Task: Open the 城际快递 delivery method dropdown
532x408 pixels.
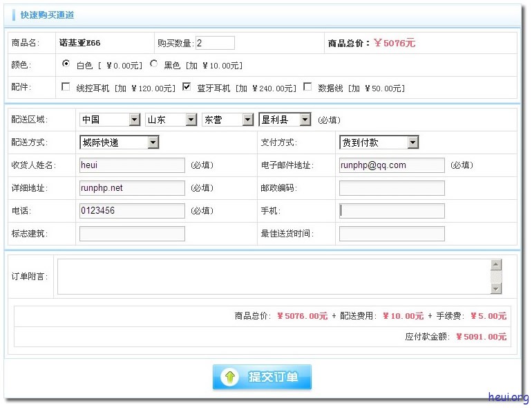Action: tap(119, 142)
